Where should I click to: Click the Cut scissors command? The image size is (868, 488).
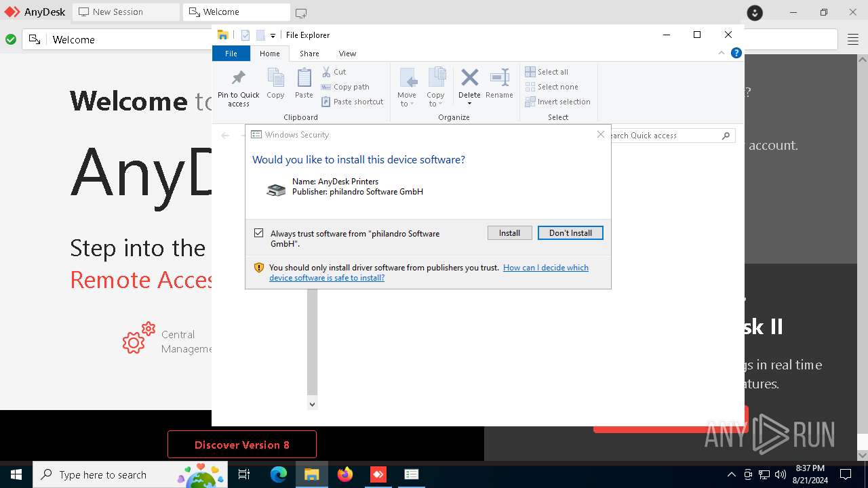tap(334, 71)
